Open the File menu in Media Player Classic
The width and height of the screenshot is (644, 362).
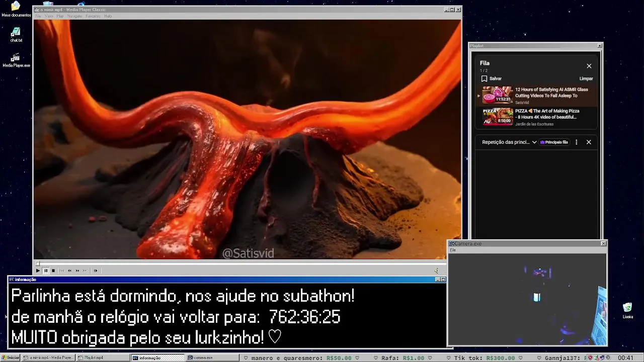click(x=38, y=16)
